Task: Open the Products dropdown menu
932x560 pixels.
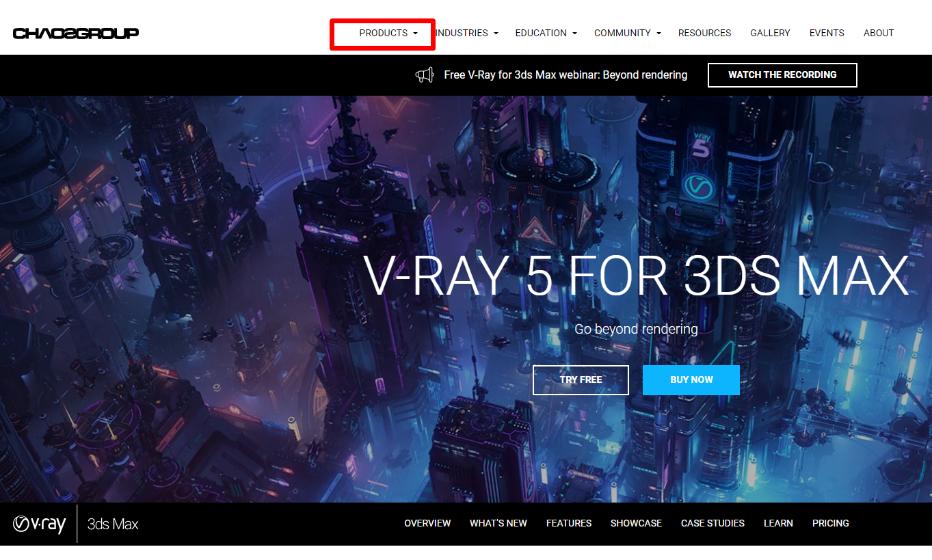Action: [x=388, y=33]
